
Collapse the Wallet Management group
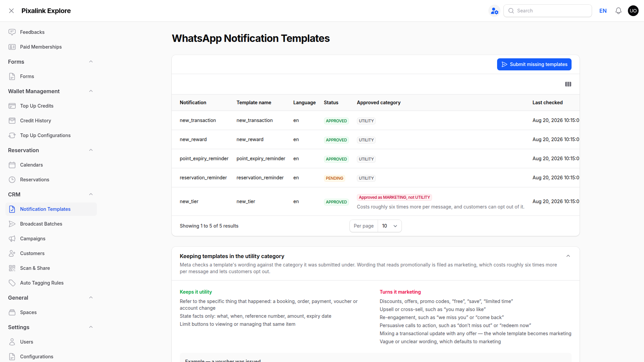pos(91,91)
